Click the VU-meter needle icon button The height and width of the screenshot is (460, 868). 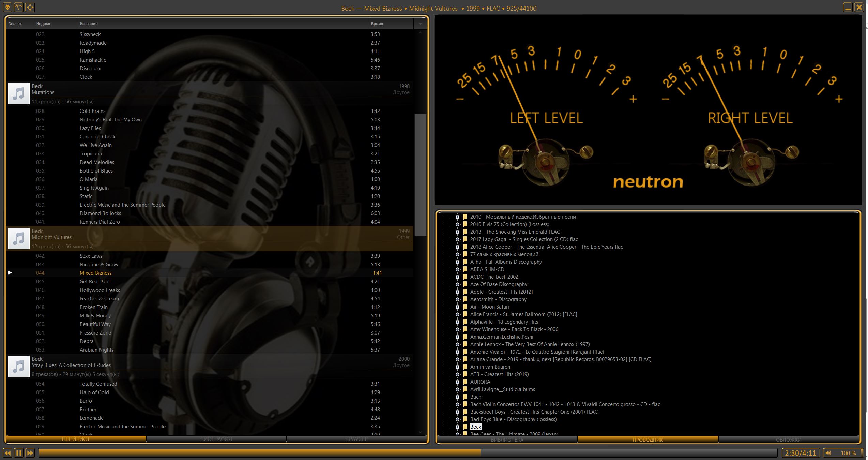[x=19, y=7]
